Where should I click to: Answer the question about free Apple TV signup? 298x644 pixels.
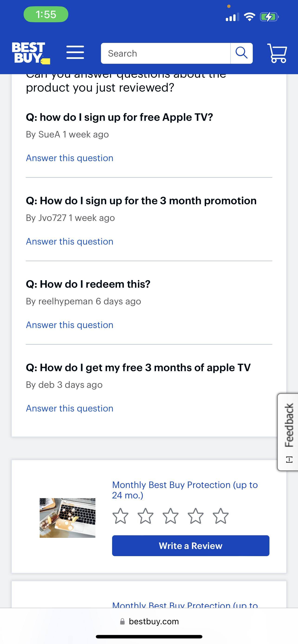[69, 158]
